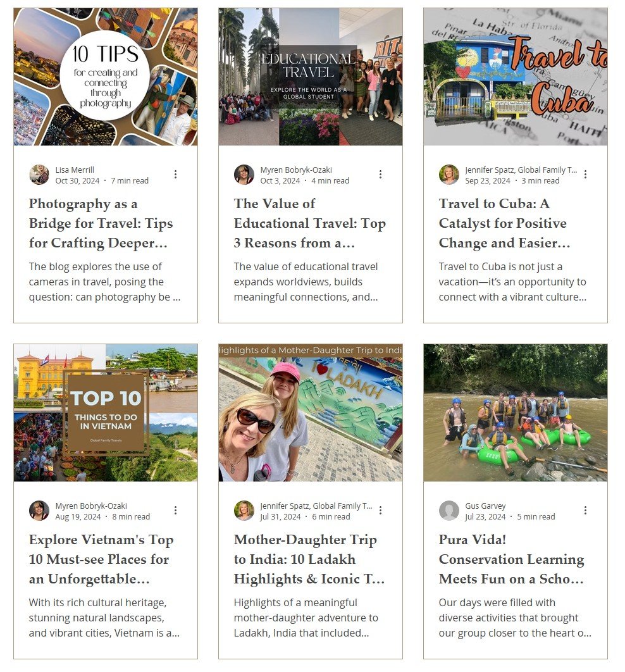Open 'Photography as a Bridge for Travel' title
Viewport: 625px width, 672px height.
pos(101,223)
